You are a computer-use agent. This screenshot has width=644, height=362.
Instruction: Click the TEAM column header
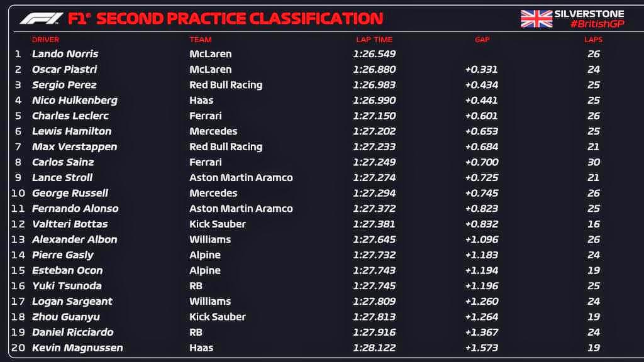click(x=201, y=40)
